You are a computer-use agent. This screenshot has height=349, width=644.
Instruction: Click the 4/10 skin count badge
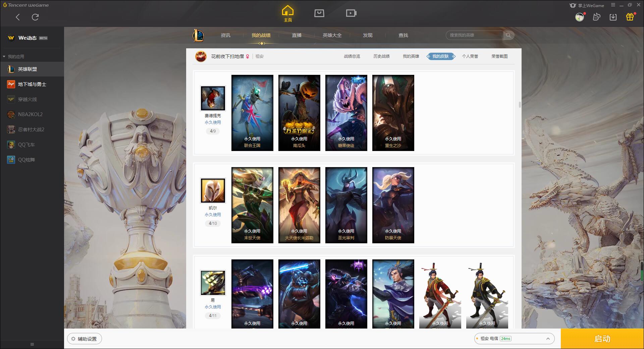(x=213, y=223)
